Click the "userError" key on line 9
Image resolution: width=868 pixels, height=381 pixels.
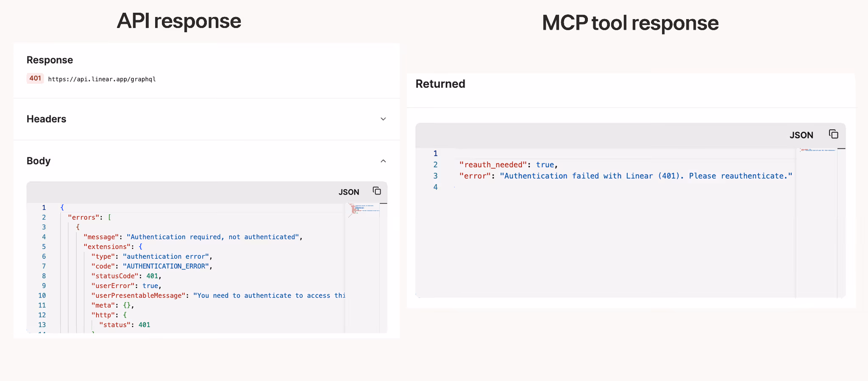click(113, 286)
